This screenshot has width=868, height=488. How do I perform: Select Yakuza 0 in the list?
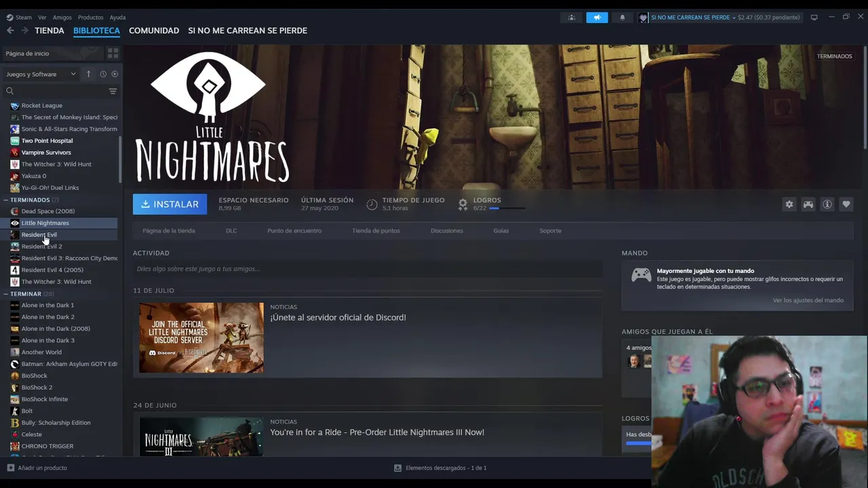pyautogui.click(x=34, y=176)
